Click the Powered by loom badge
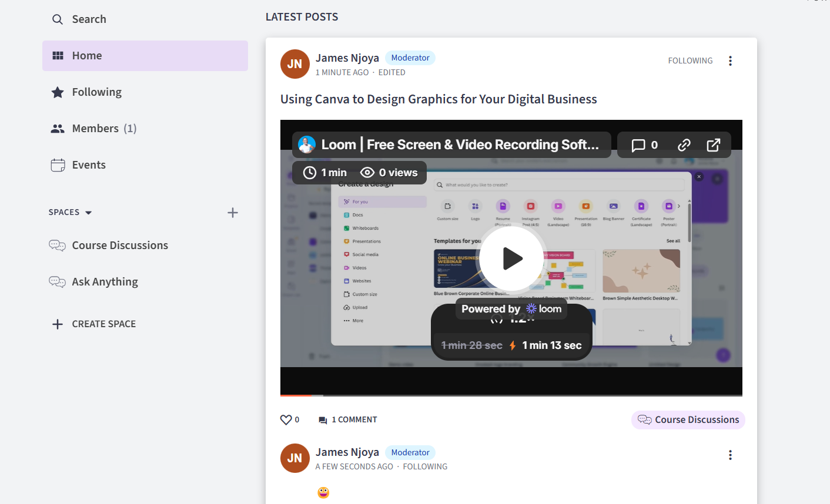This screenshot has width=830, height=504. coord(511,309)
